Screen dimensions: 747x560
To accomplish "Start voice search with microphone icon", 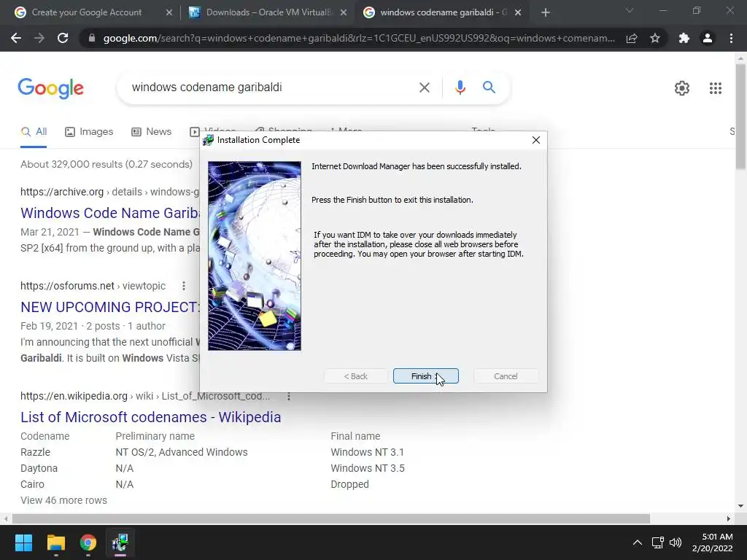I will click(460, 87).
